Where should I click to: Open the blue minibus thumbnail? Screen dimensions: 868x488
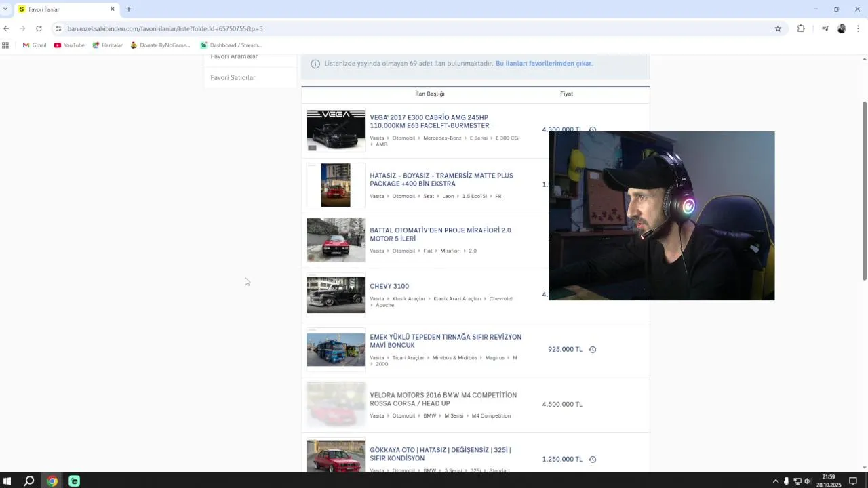tap(336, 350)
